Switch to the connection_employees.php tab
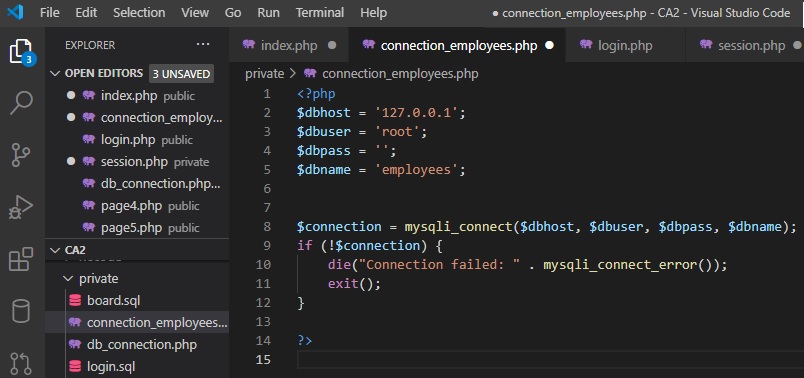The image size is (804, 378). 458,45
